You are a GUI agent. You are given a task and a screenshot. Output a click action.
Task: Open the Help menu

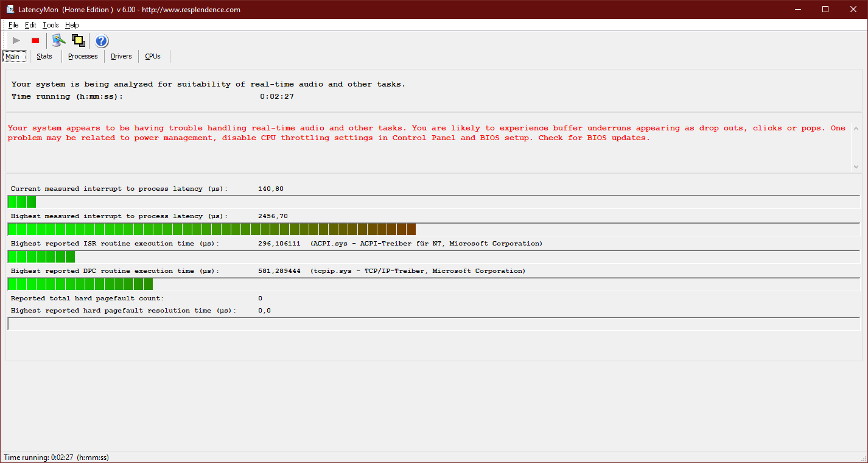(72, 25)
